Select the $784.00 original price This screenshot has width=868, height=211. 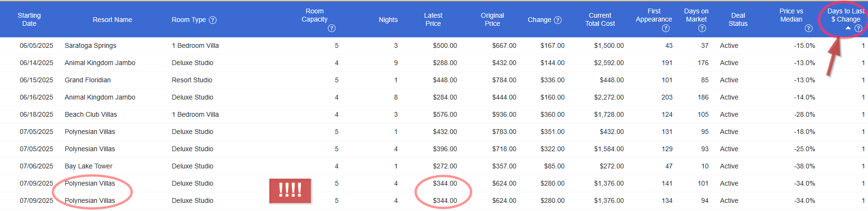pos(504,80)
